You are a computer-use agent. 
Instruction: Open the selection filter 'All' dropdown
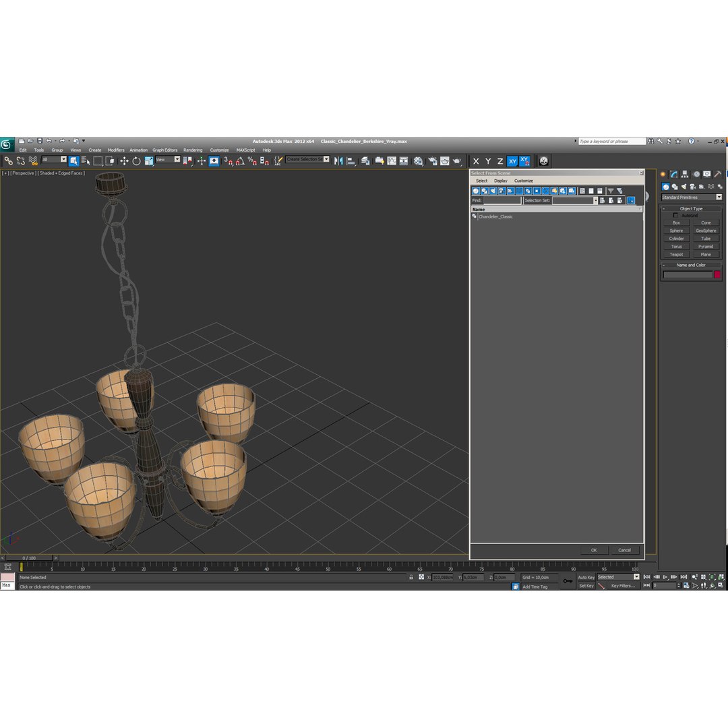coord(55,159)
